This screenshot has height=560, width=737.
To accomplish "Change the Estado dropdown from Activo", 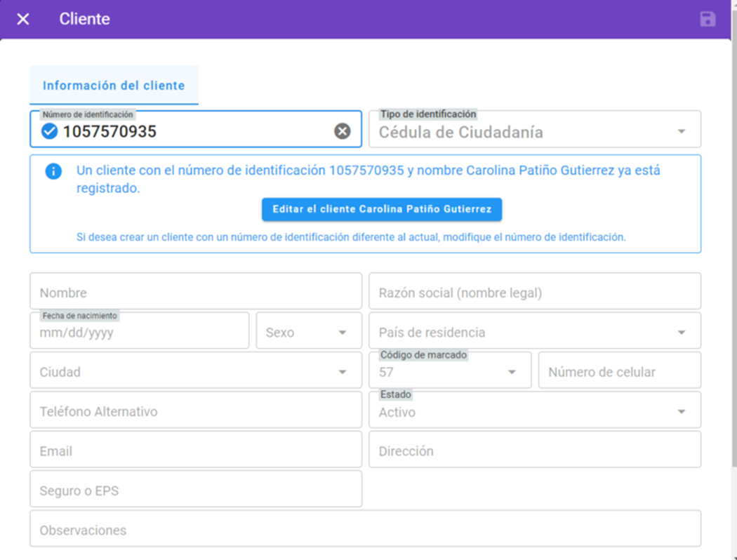I will click(535, 412).
